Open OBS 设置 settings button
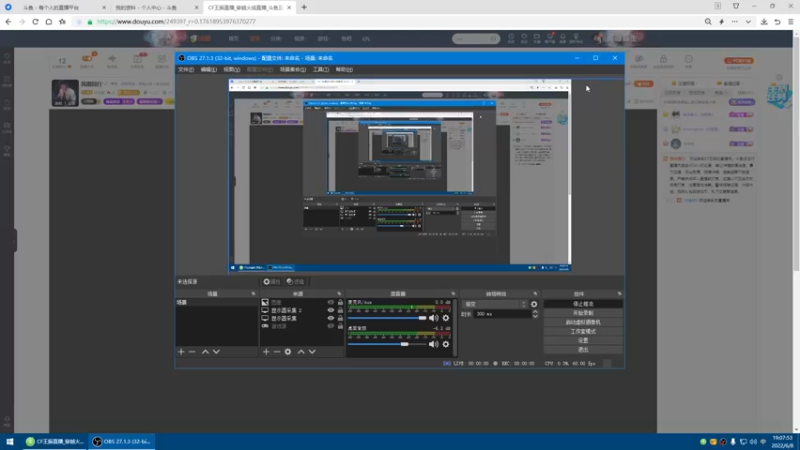 pos(583,340)
